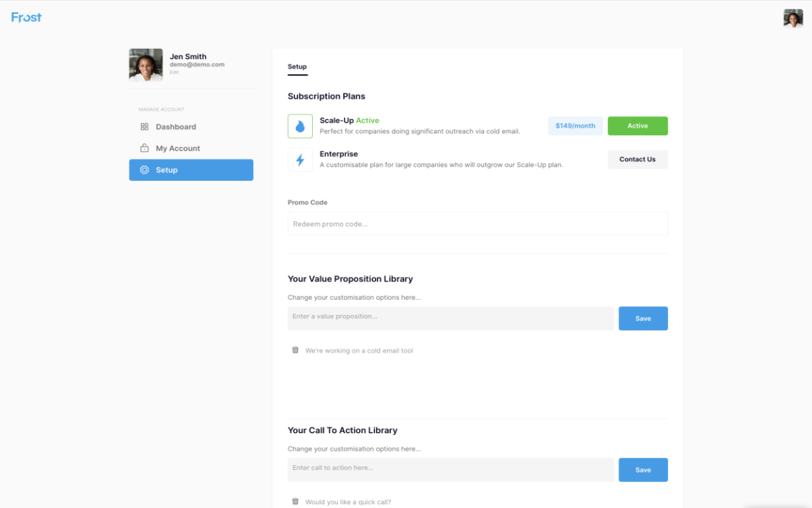Go to My Account
The width and height of the screenshot is (812, 508).
191,149
